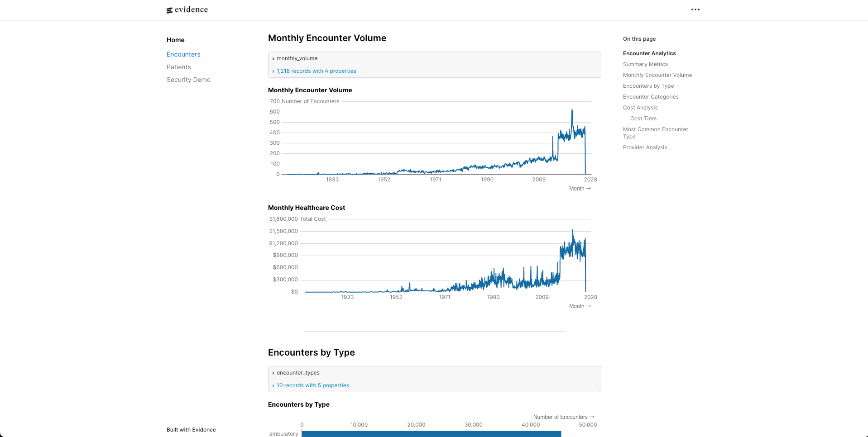Open the Provider Analysis section
The width and height of the screenshot is (868, 437).
pos(645,147)
